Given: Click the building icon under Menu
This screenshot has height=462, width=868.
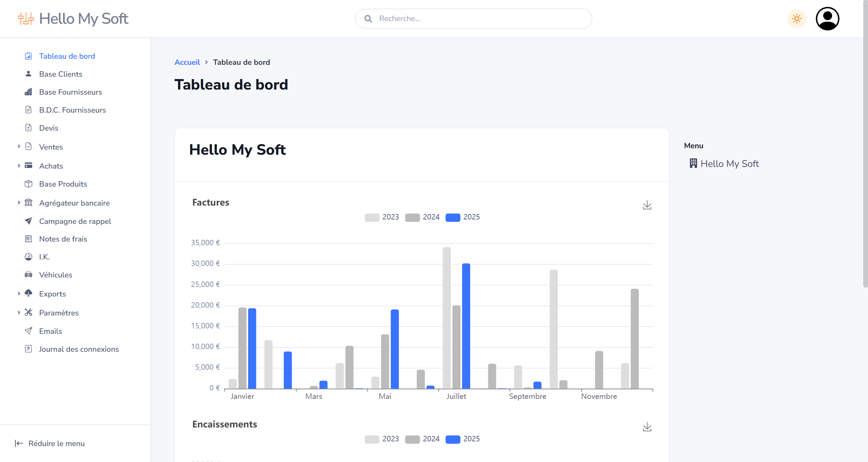Looking at the screenshot, I should pos(693,163).
